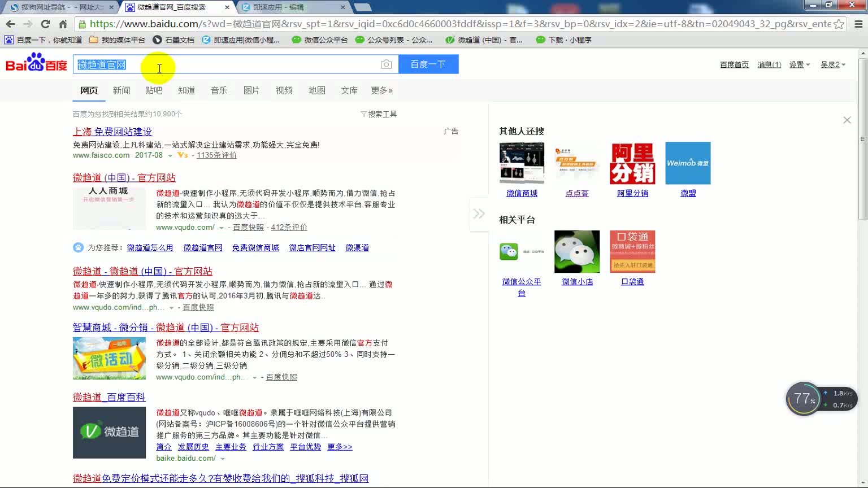Screen dimensions: 868x488
Task: Expand dropdown arrow next to www.faisco.com
Action: point(170,155)
